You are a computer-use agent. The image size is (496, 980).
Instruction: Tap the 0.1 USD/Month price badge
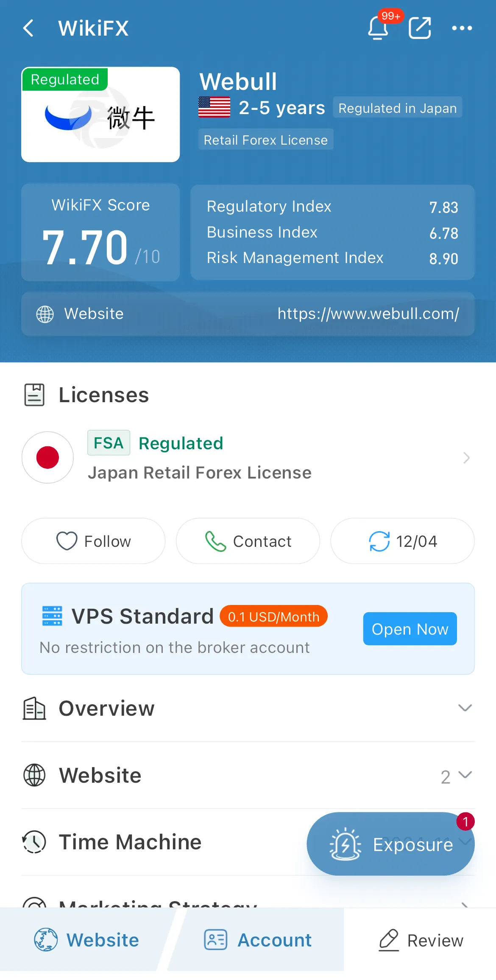point(273,616)
